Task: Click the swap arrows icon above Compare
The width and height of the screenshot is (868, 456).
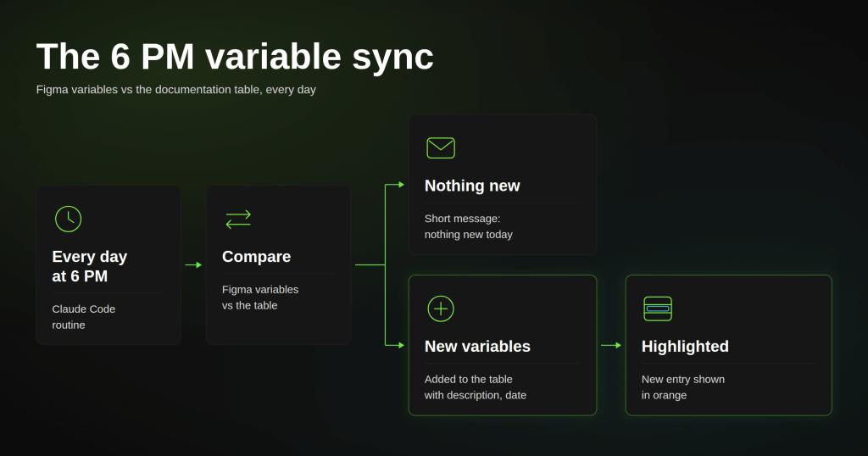Action: 238,220
